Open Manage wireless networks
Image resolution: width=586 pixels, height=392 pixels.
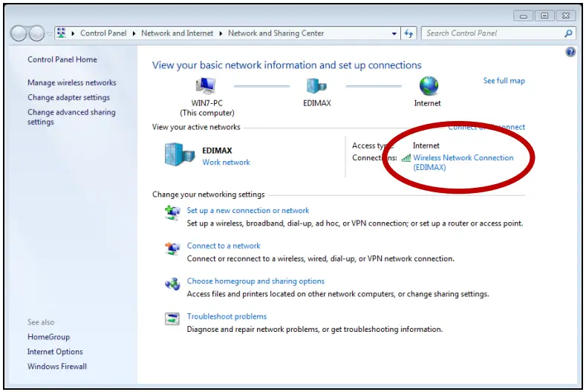(x=72, y=82)
